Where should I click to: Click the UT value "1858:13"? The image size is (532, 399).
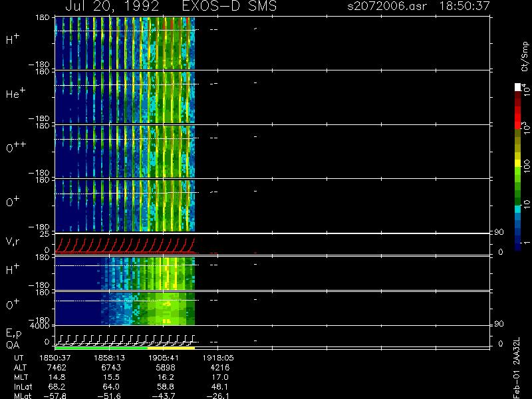click(109, 358)
